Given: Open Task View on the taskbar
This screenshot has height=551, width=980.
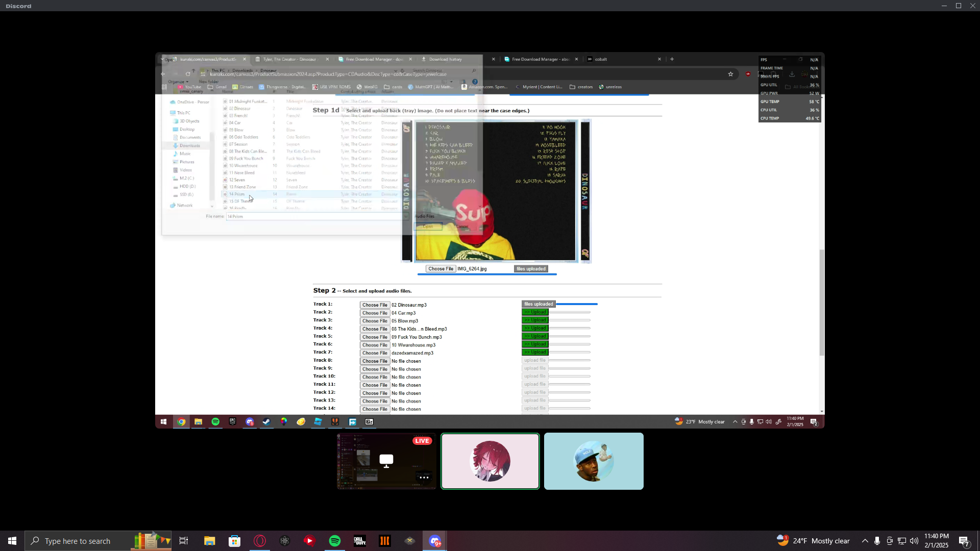Looking at the screenshot, I should (x=184, y=541).
